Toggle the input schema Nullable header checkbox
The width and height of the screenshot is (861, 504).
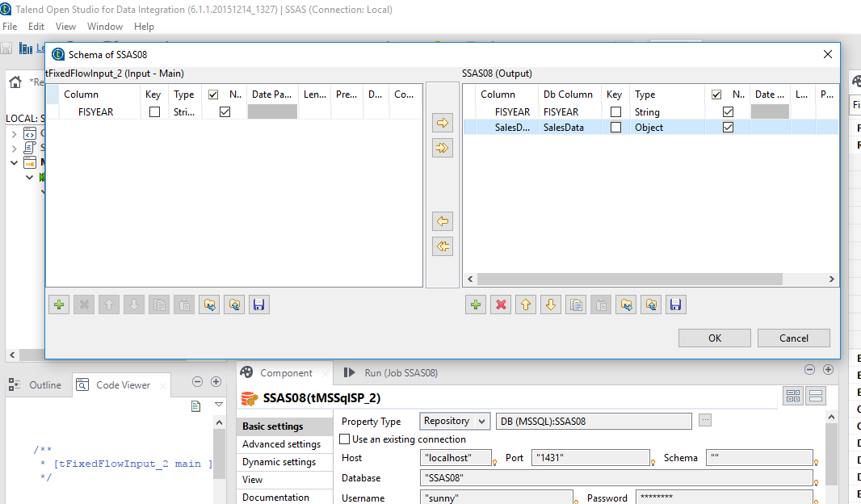point(213,94)
